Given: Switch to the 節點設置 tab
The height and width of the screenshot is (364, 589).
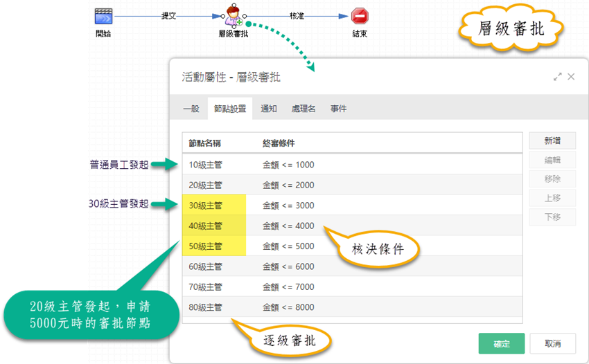Looking at the screenshot, I should click(x=230, y=109).
